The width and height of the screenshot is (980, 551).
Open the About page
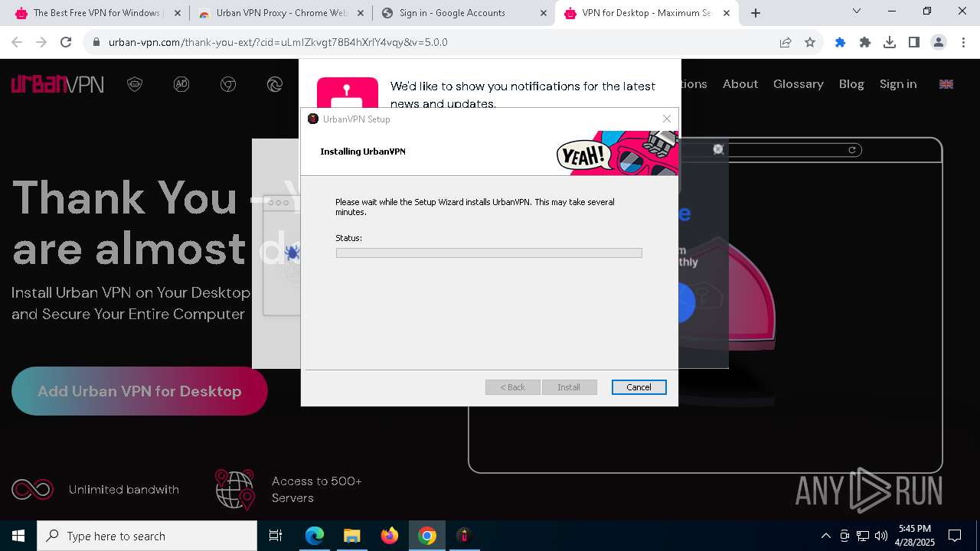click(x=740, y=84)
